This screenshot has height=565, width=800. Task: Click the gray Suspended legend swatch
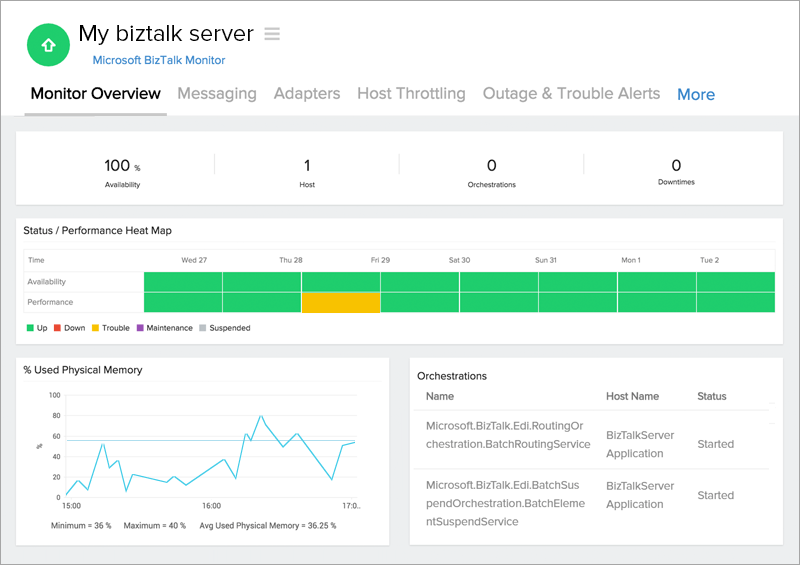point(202,328)
